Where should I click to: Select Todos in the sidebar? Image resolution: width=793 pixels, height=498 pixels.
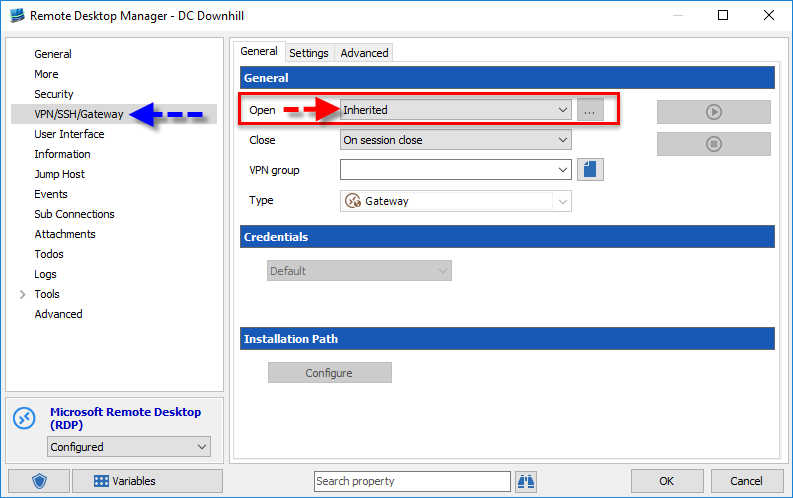pos(49,254)
